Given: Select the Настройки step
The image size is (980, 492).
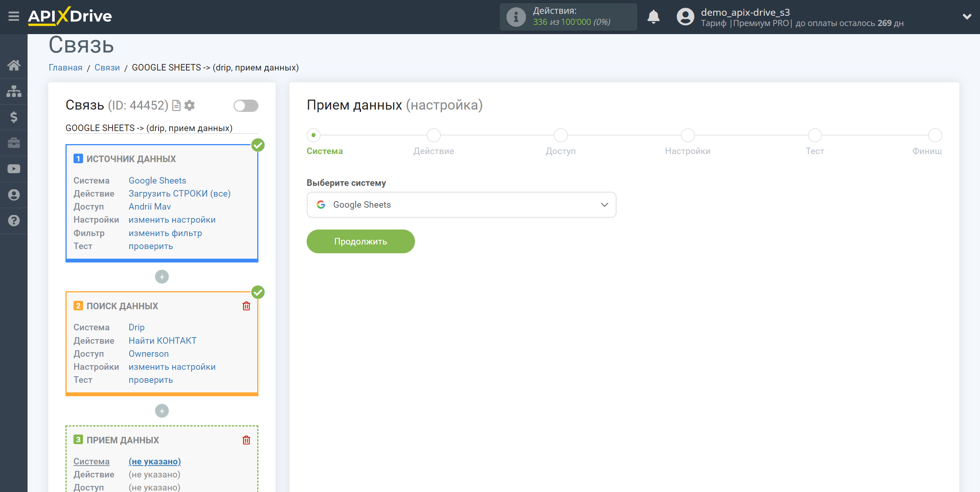Looking at the screenshot, I should pos(688,135).
